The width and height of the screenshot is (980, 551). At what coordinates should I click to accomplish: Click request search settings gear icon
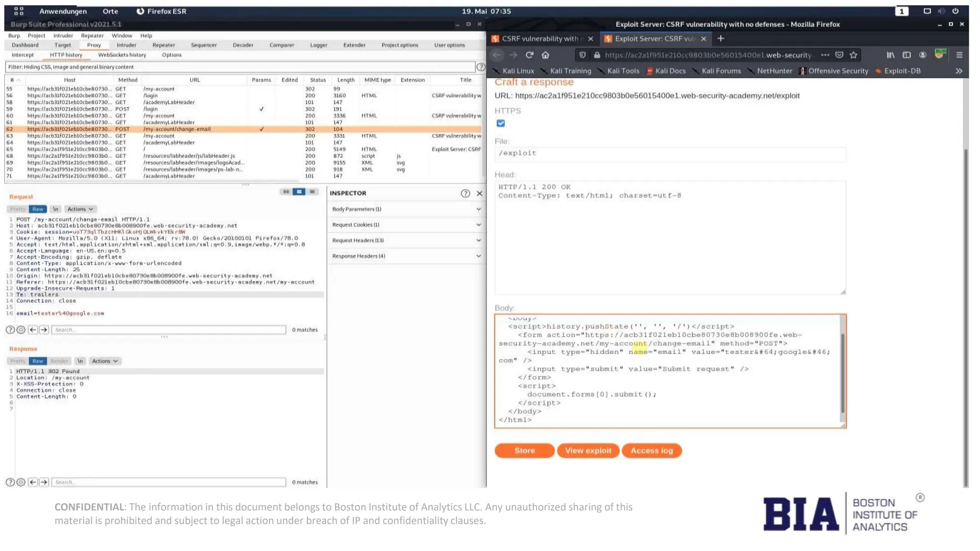coord(21,330)
